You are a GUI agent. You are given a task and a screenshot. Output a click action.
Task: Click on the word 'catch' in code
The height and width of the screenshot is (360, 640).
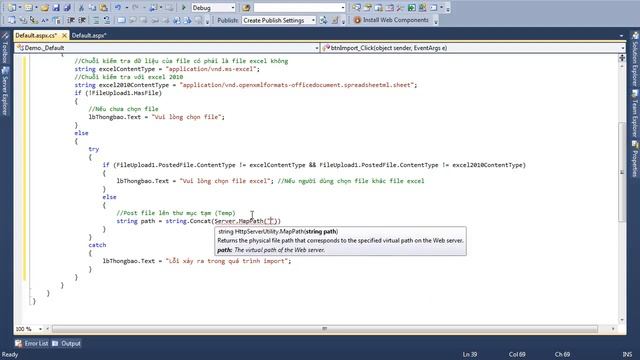tap(97, 245)
